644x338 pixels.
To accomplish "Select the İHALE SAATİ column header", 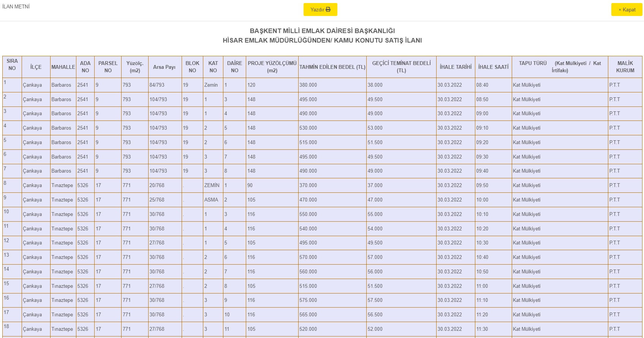I will [493, 67].
